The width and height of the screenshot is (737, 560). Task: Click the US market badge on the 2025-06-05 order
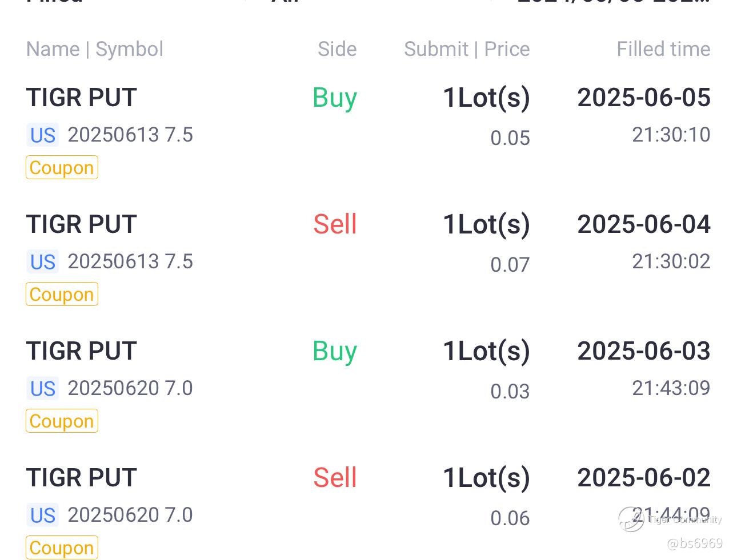43,135
